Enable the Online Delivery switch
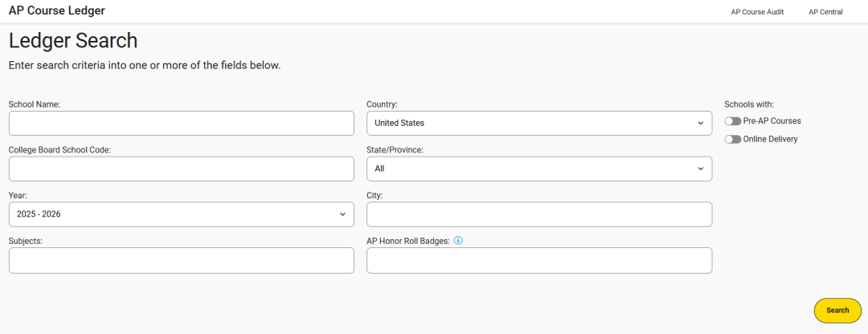Image resolution: width=868 pixels, height=334 pixels. tap(733, 140)
